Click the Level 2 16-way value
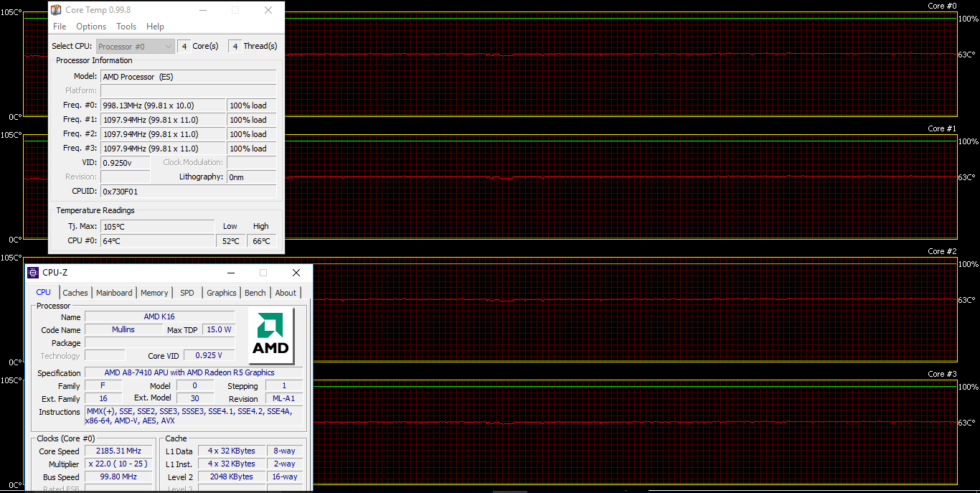 tap(284, 476)
